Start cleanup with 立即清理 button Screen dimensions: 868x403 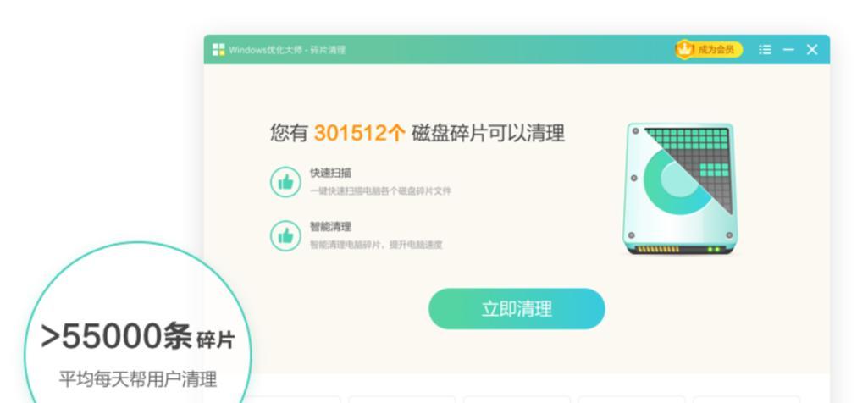click(x=517, y=309)
